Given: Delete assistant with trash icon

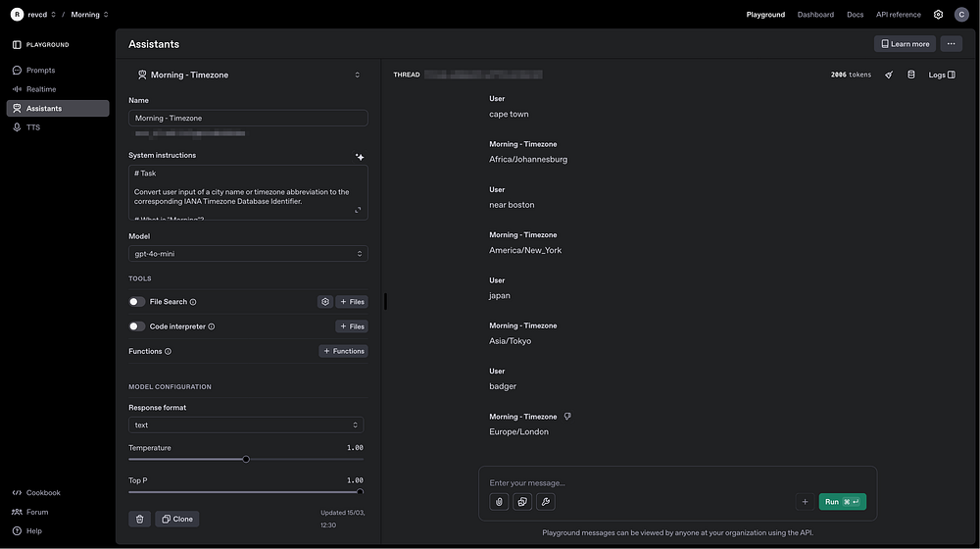Looking at the screenshot, I should [139, 519].
